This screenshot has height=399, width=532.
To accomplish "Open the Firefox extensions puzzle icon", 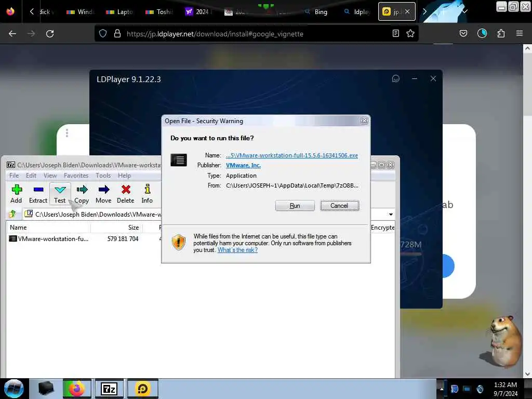I will point(501,34).
